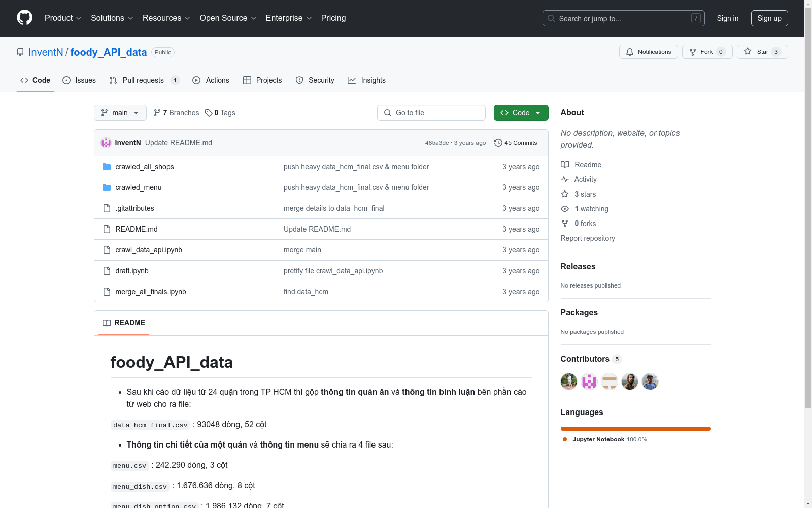812x508 pixels.
Task: Open the first contributor avatar
Action: pyautogui.click(x=569, y=382)
